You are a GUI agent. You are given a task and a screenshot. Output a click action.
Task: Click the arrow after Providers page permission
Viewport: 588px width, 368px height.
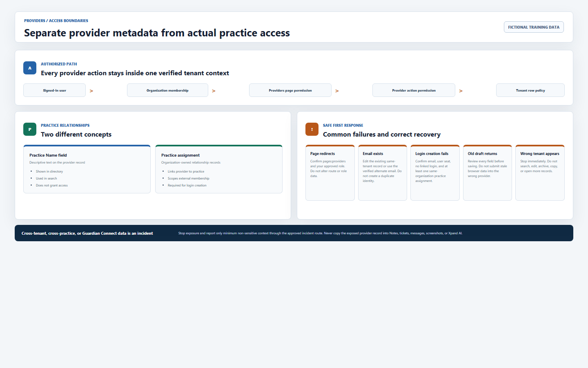click(337, 91)
